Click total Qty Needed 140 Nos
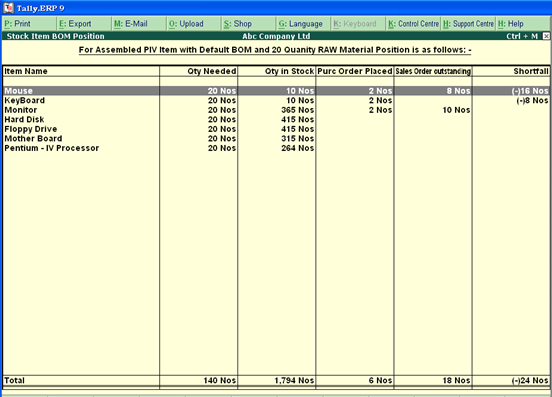The image size is (552, 397). 220,380
